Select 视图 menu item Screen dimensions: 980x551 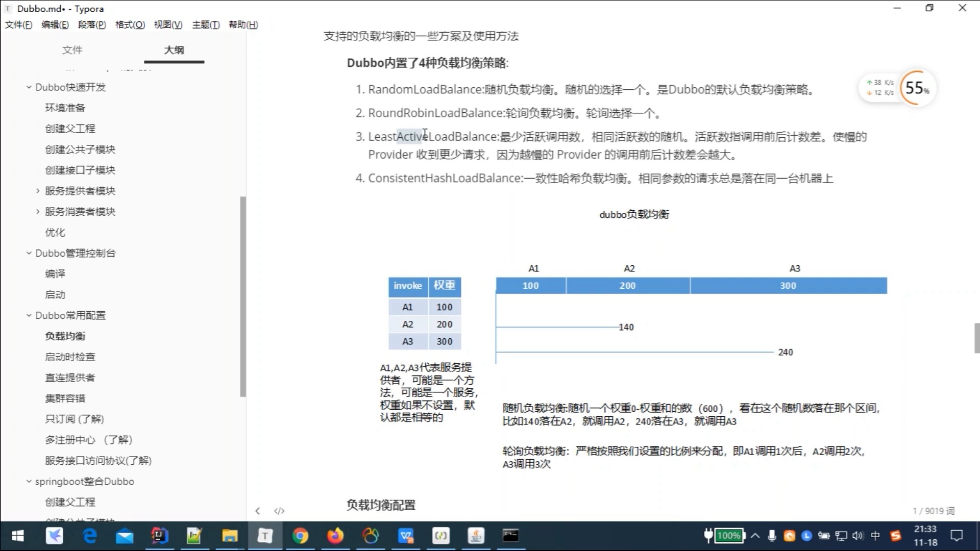point(167,25)
